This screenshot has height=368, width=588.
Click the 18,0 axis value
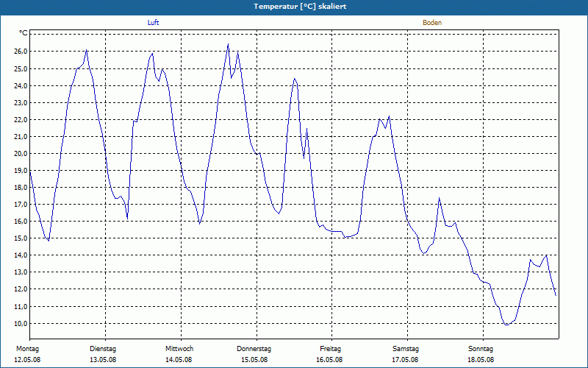pyautogui.click(x=21, y=188)
